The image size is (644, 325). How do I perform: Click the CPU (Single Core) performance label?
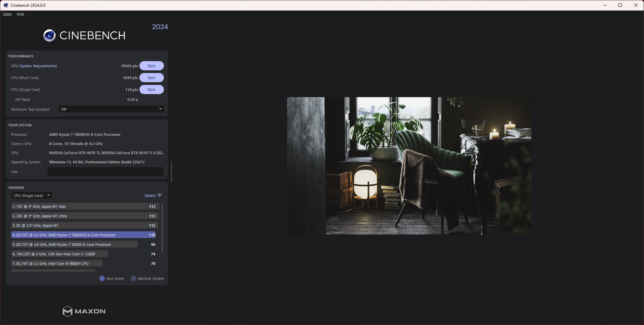(26, 90)
